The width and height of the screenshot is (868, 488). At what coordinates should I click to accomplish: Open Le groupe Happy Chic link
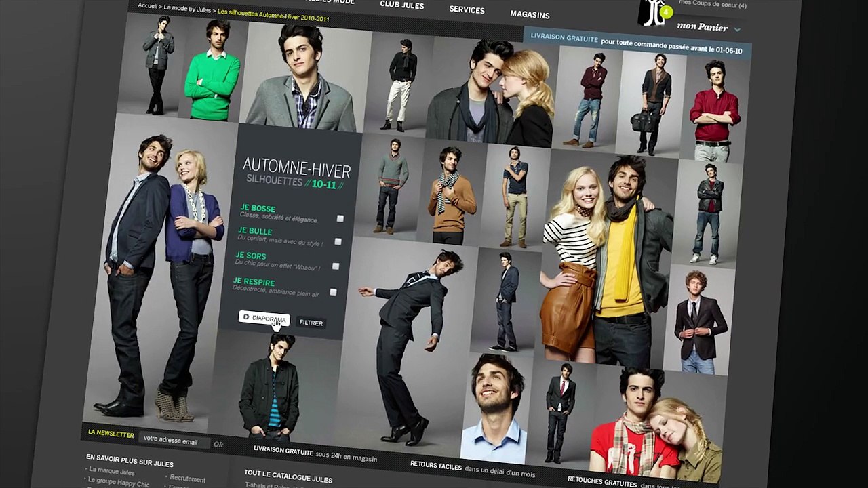point(118,481)
